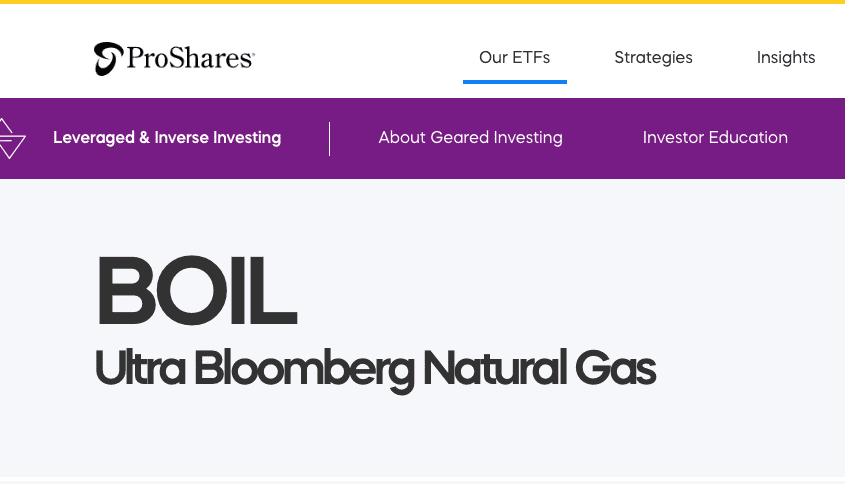The height and width of the screenshot is (484, 845).
Task: Open the Strategies menu
Action: (653, 57)
